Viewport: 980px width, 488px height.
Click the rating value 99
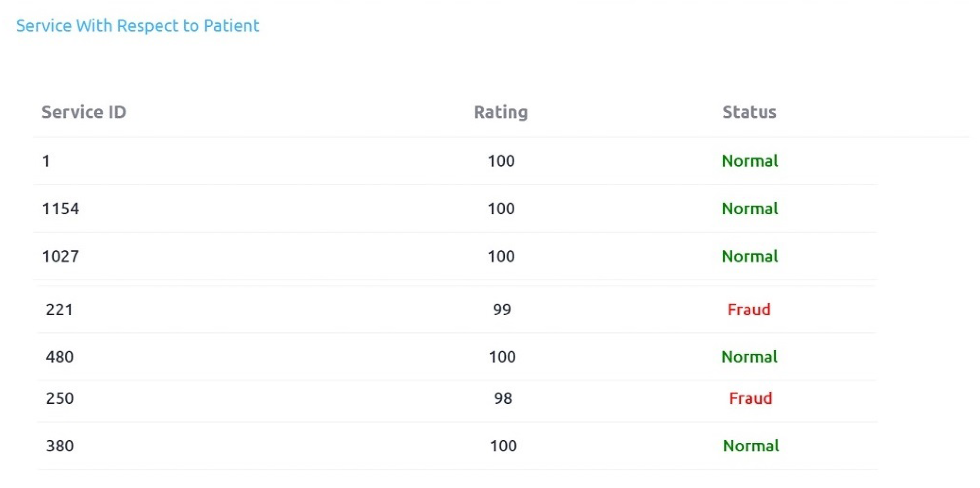click(x=502, y=309)
